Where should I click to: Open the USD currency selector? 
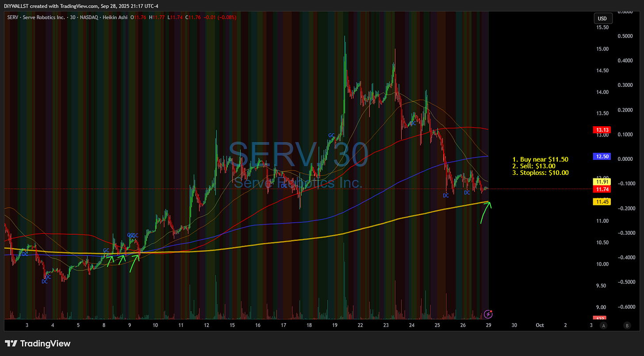click(603, 19)
